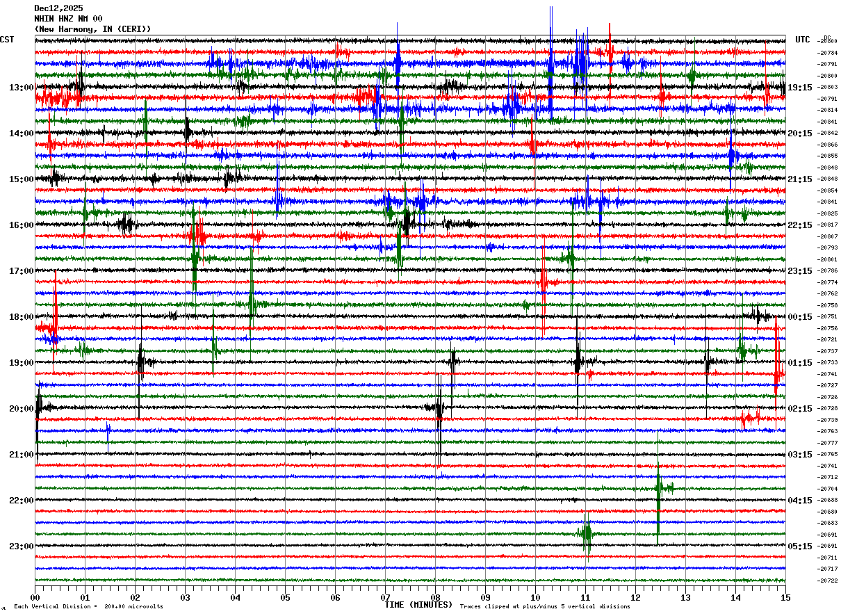Click minute tick label 05 on bottom axis
Image resolution: width=841 pixels, height=616 pixels.
click(x=285, y=597)
